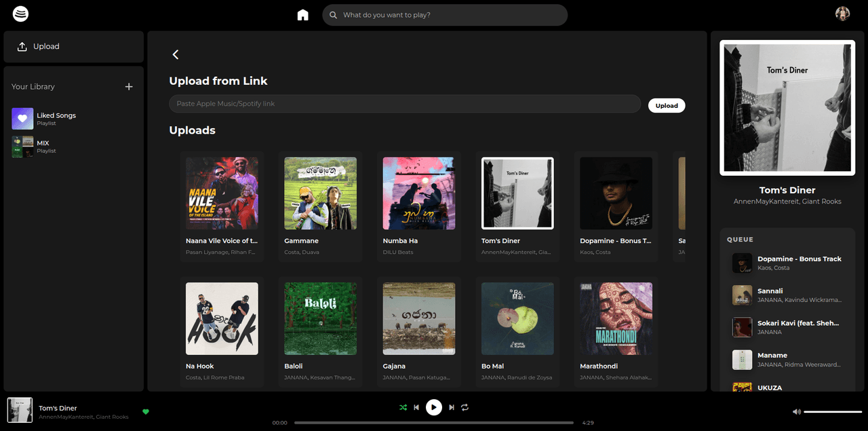Image resolution: width=868 pixels, height=431 pixels.
Task: Click Tom's Diner title in right panel
Action: click(x=787, y=190)
